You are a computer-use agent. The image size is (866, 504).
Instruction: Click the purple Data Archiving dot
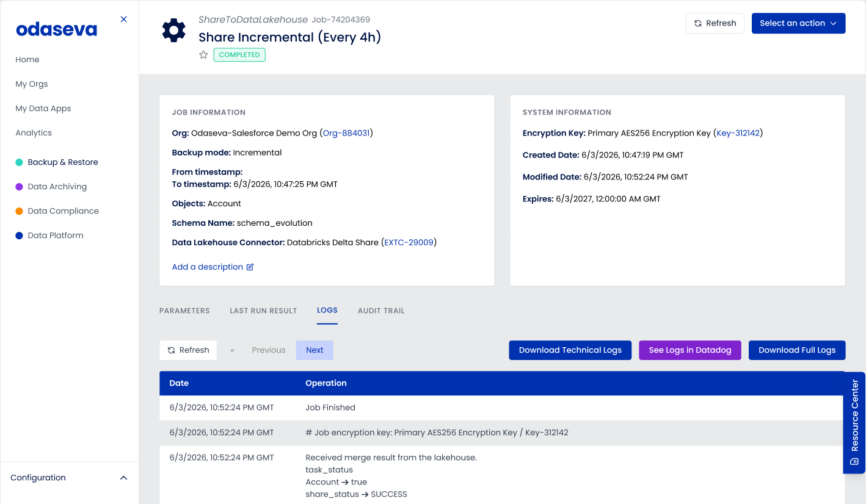(x=19, y=187)
